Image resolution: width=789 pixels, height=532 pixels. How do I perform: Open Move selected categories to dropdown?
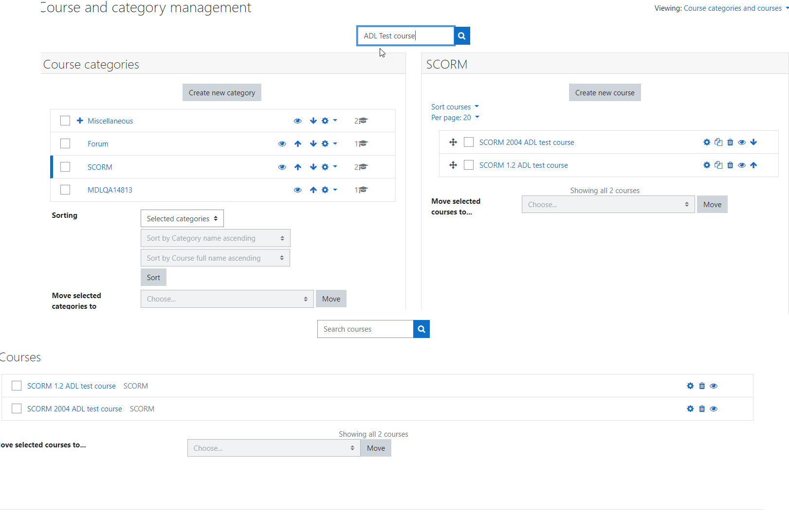click(227, 299)
